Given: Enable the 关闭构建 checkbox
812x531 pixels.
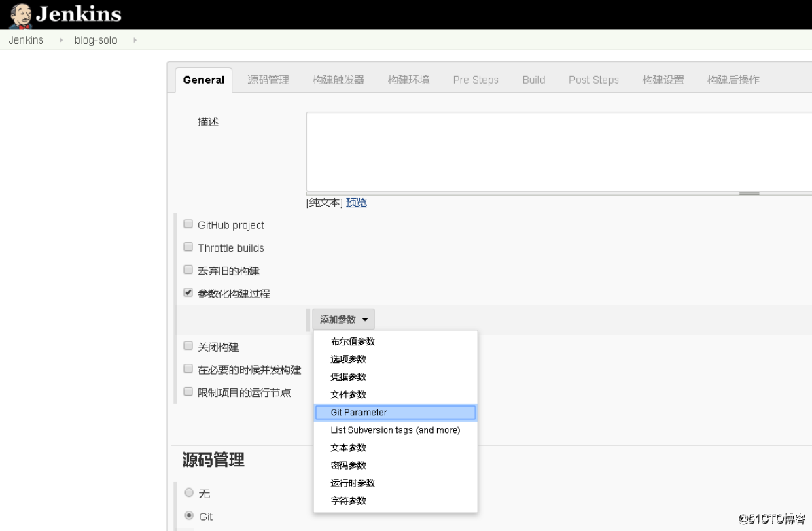Looking at the screenshot, I should [x=188, y=345].
